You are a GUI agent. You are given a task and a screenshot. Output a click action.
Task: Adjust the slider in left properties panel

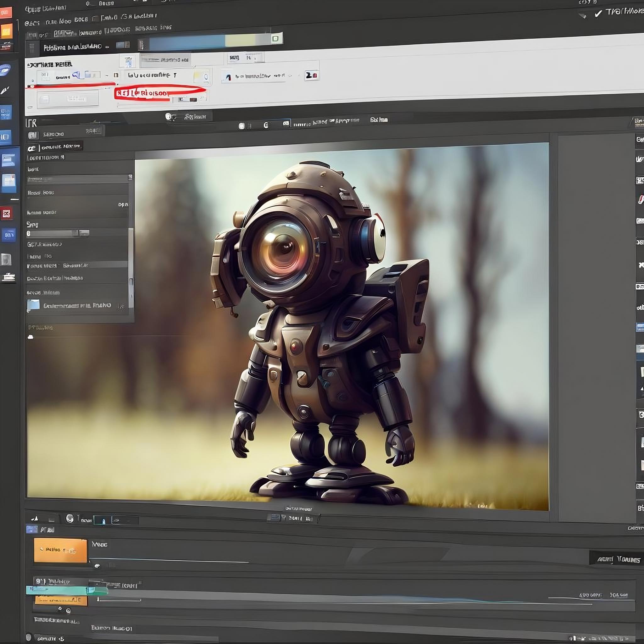(x=58, y=233)
